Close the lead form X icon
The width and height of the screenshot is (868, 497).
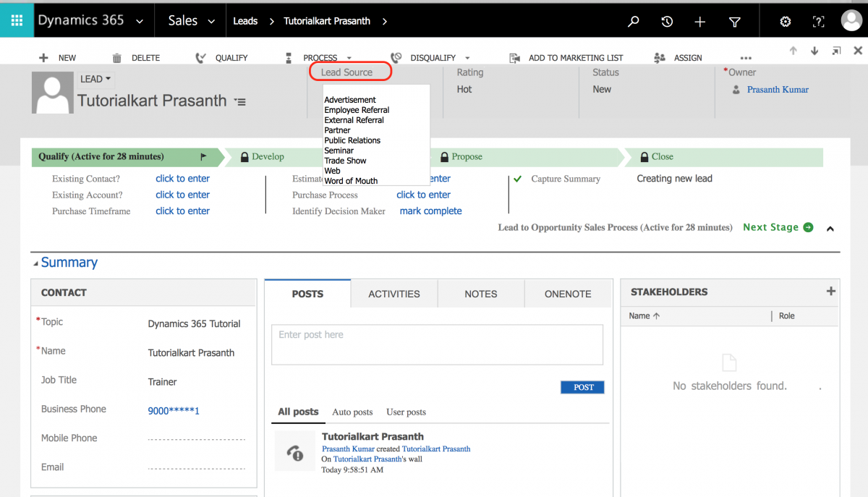(x=858, y=51)
